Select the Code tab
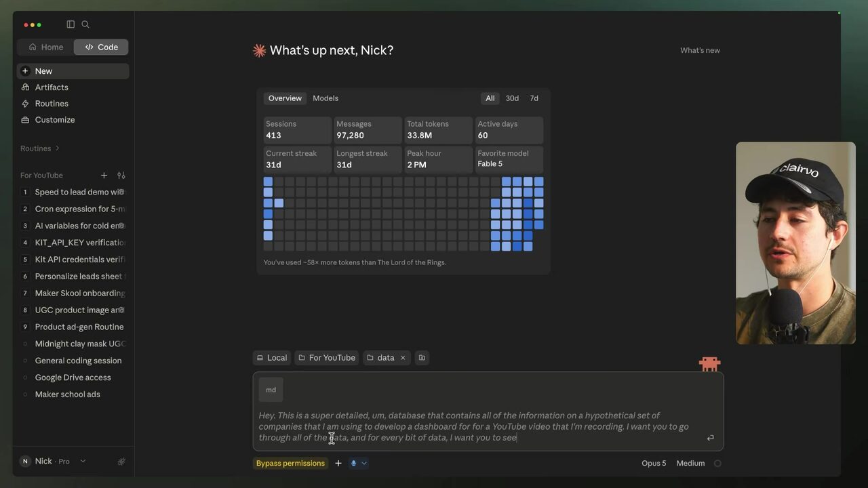Image resolution: width=868 pixels, height=488 pixels. coord(101,47)
